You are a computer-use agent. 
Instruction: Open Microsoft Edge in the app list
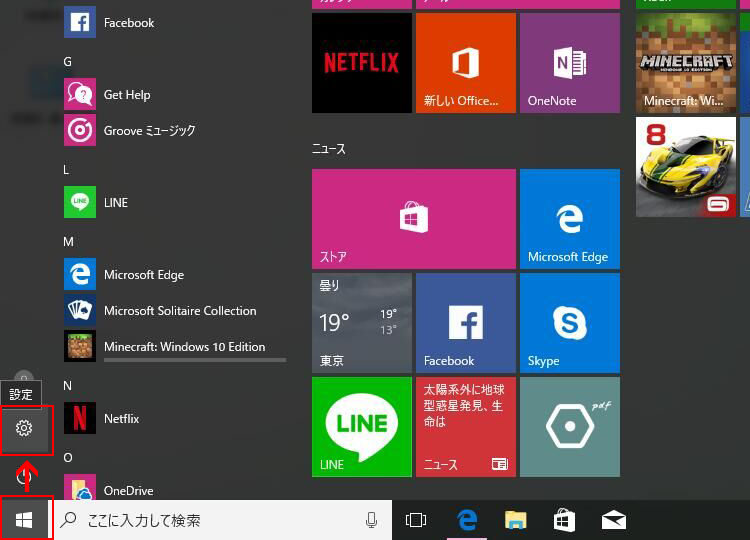coord(175,275)
